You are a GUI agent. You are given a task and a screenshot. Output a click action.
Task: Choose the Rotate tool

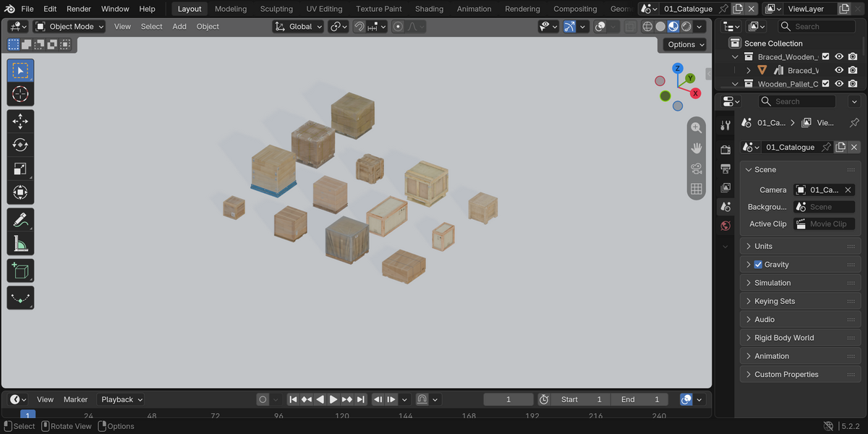tap(20, 145)
